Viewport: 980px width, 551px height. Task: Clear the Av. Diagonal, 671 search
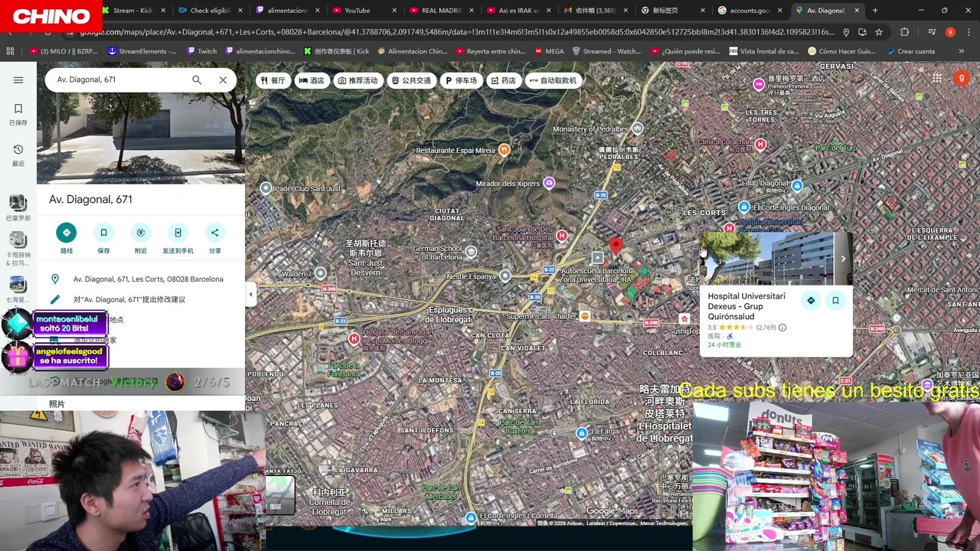click(223, 80)
